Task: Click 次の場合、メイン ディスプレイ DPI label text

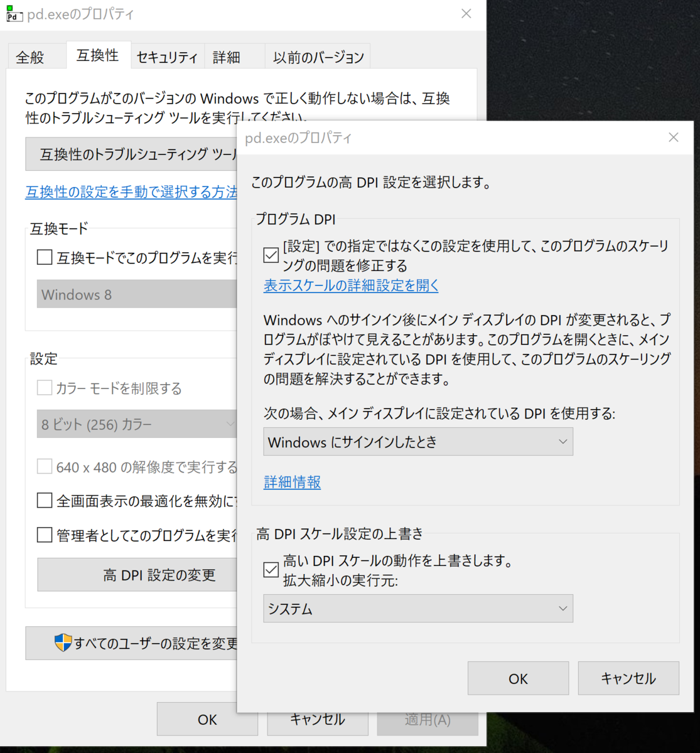Action: (439, 413)
